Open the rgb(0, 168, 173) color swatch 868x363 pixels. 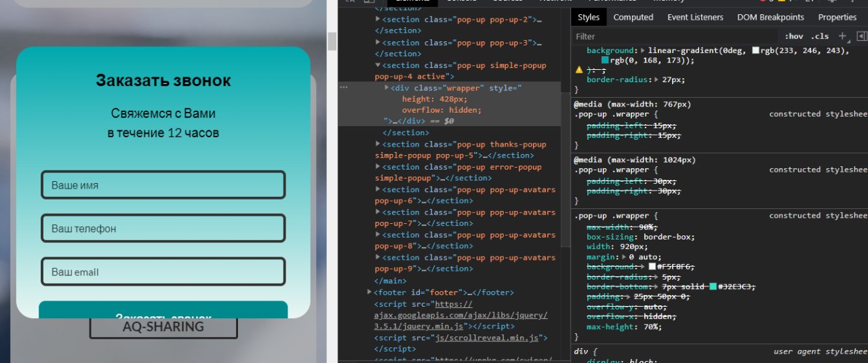tap(606, 60)
